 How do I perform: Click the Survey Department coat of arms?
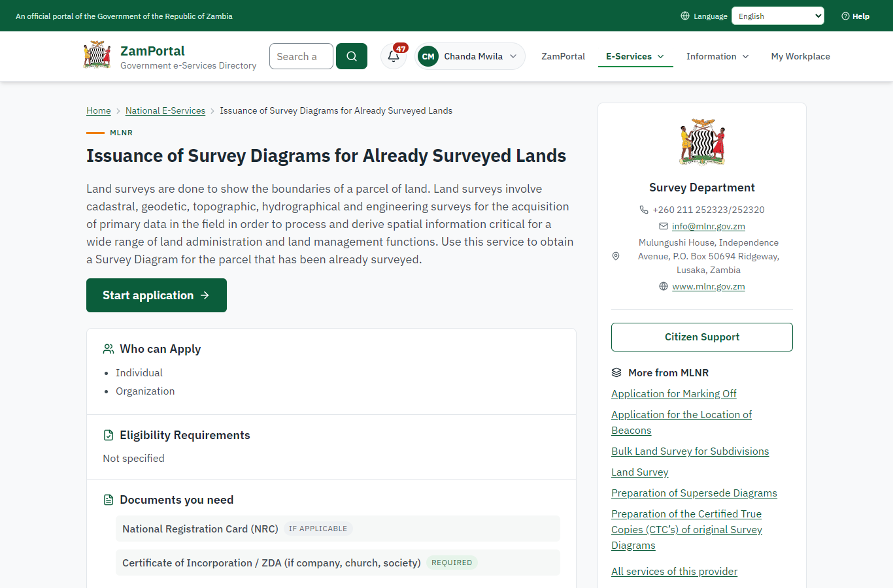coord(702,142)
